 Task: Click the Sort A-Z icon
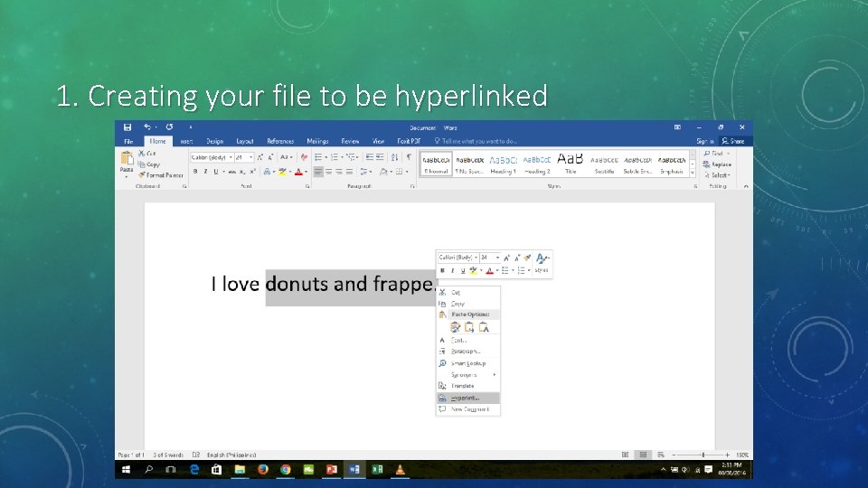(x=395, y=157)
